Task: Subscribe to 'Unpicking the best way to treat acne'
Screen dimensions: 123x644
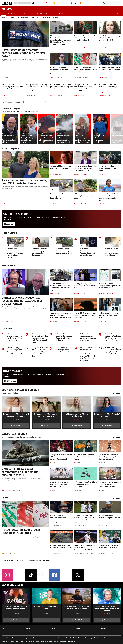Action: coord(46,620)
